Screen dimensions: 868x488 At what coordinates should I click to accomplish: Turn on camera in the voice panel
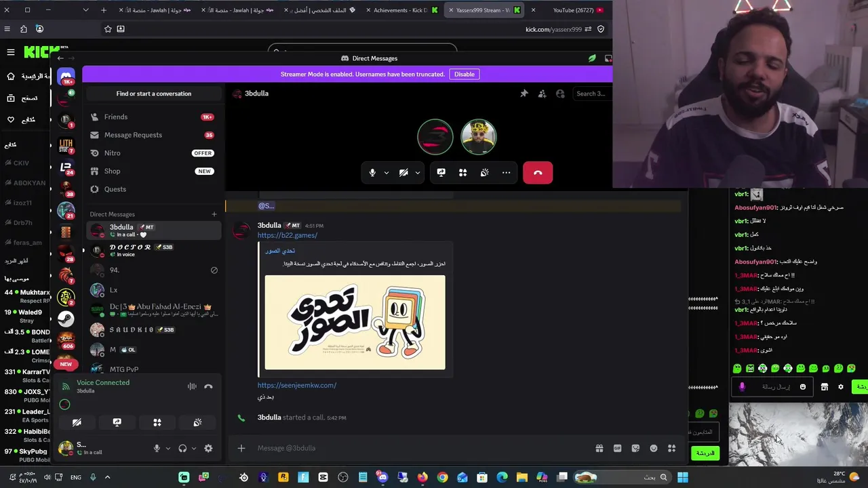[x=77, y=422]
